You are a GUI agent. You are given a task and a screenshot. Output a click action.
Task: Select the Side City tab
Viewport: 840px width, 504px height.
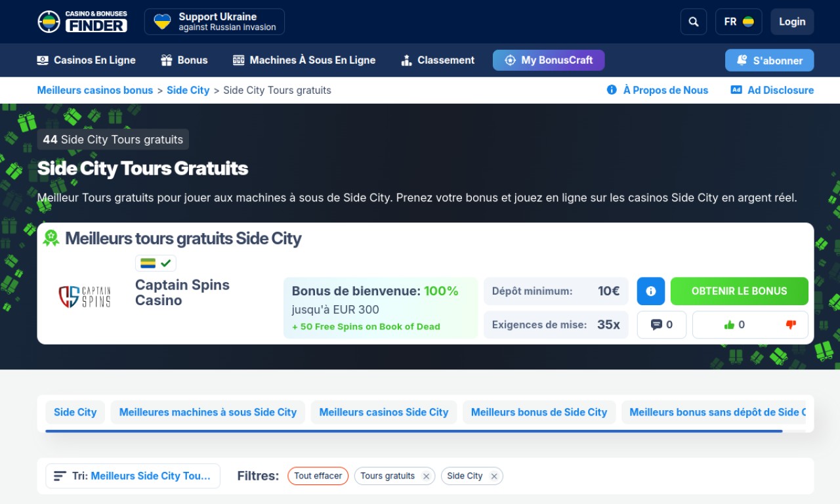75,412
